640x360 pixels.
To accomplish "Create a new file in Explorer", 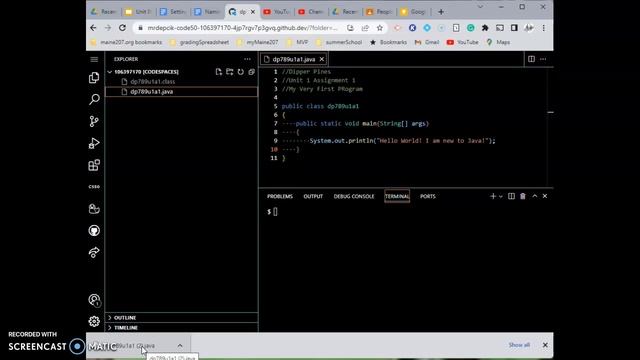I will coord(219,72).
